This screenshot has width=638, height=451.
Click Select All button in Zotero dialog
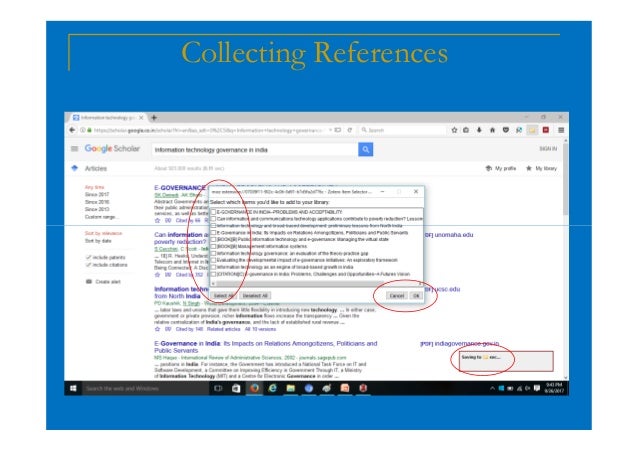click(223, 296)
